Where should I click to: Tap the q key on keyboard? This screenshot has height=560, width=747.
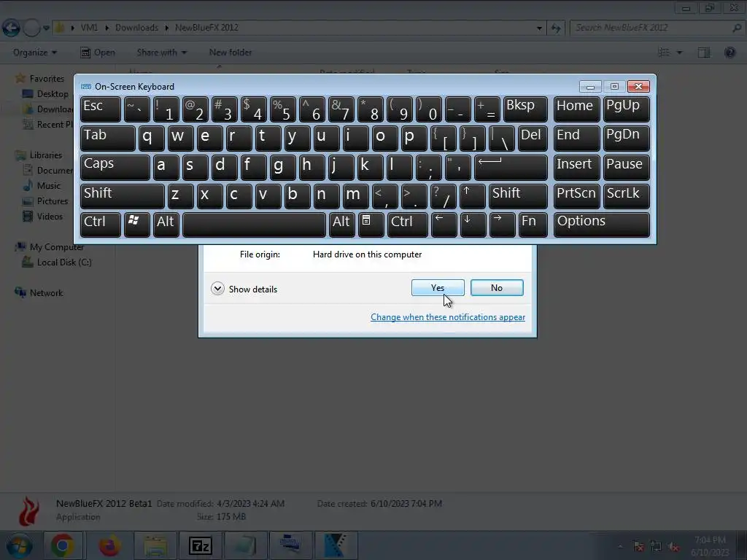pyautogui.click(x=152, y=139)
